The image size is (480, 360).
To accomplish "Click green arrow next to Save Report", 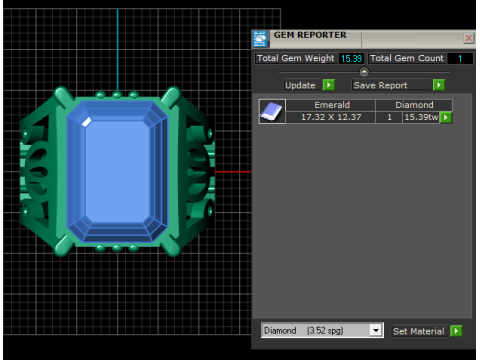I will 439,85.
